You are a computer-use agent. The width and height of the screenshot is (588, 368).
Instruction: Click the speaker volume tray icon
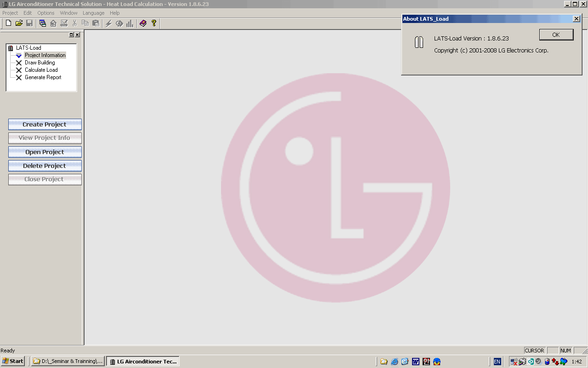[x=538, y=362]
